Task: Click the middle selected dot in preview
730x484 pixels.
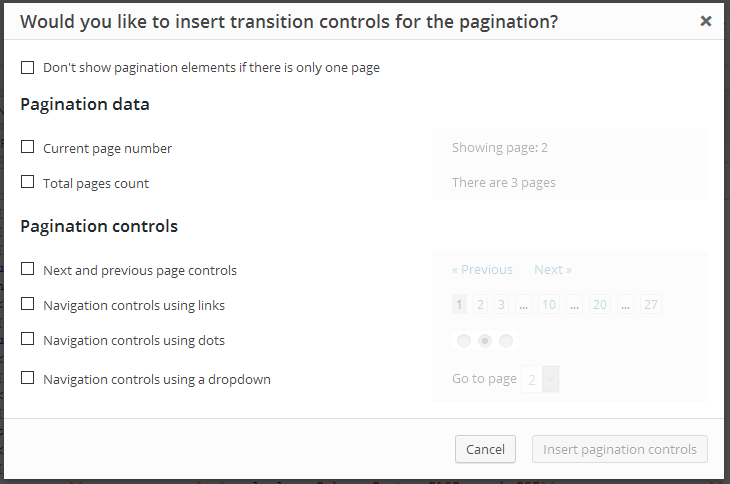Action: [485, 341]
